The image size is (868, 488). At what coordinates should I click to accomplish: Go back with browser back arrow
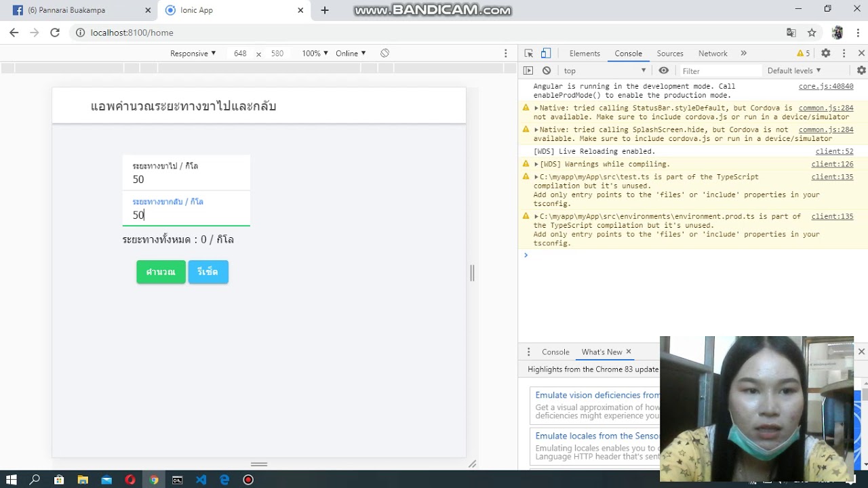[14, 33]
